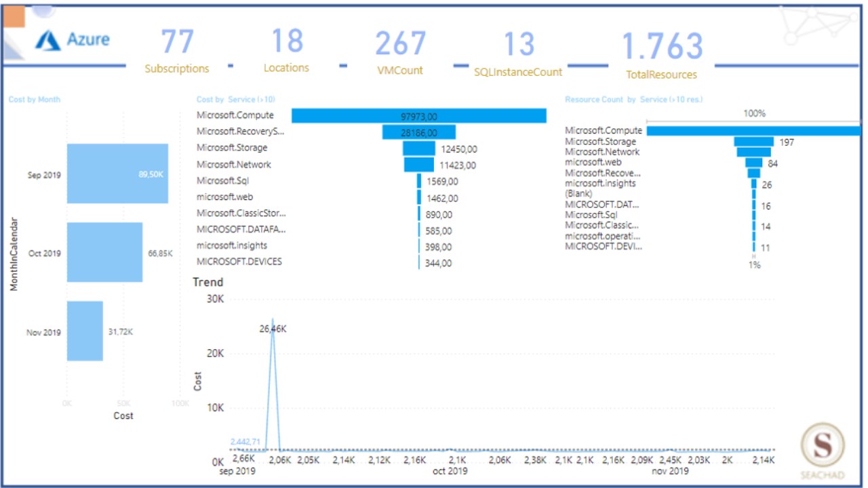
Task: Click the MonthInCalendar axis title
Action: [14, 253]
